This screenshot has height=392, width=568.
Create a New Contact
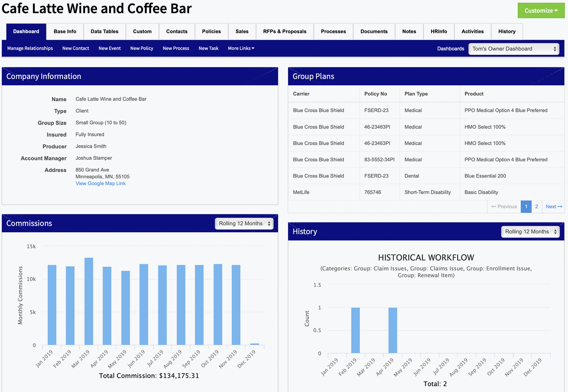coord(76,48)
